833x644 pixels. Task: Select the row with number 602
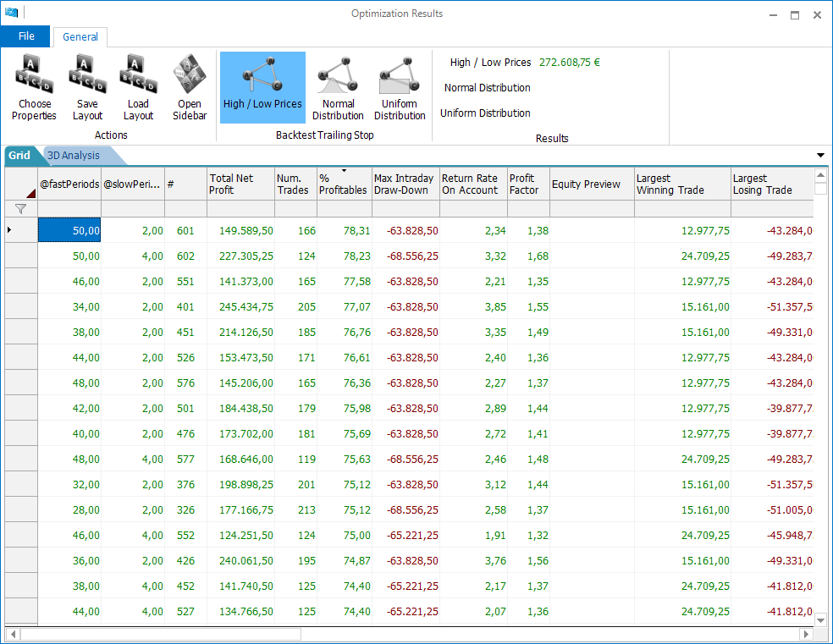coord(409,256)
